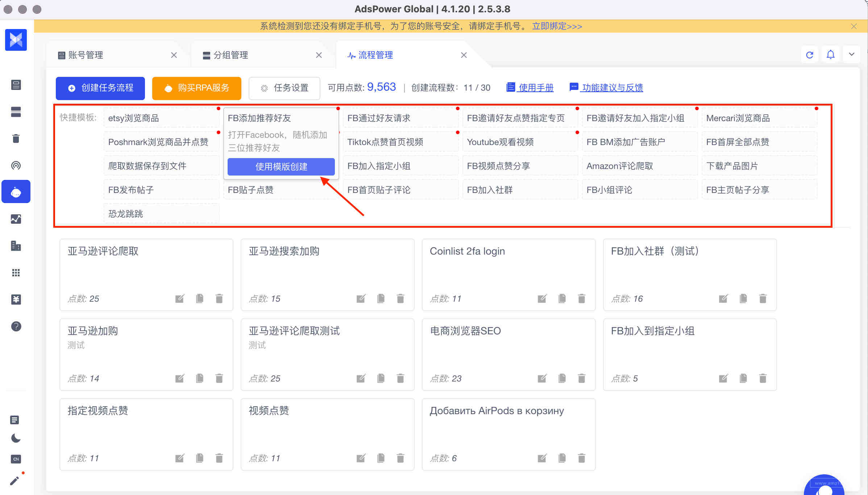Select FB通过好友请求 template
Screen dimensions: 868x495
pyautogui.click(x=400, y=118)
